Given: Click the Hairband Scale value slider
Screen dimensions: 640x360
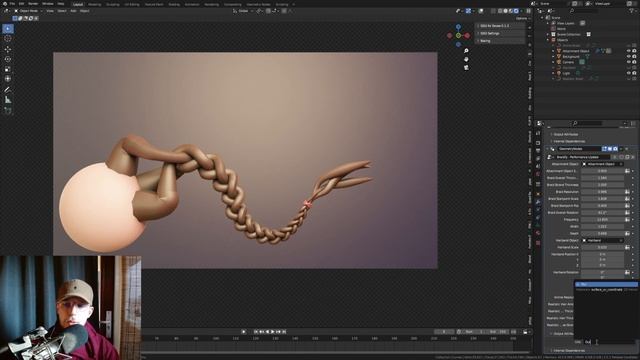Looking at the screenshot, I should 602,247.
